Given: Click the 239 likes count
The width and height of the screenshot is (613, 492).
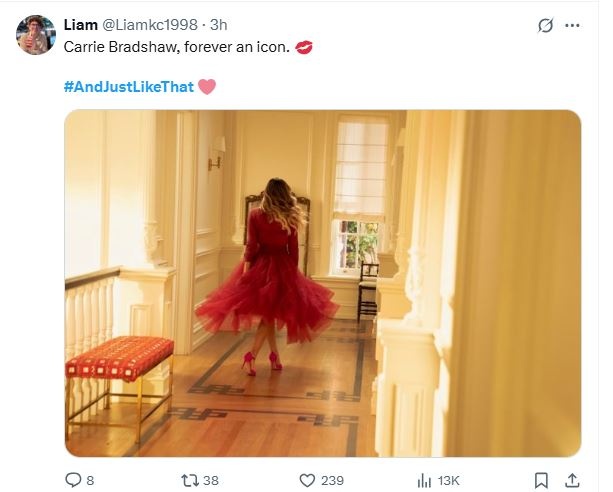Looking at the screenshot, I should pos(334,481).
